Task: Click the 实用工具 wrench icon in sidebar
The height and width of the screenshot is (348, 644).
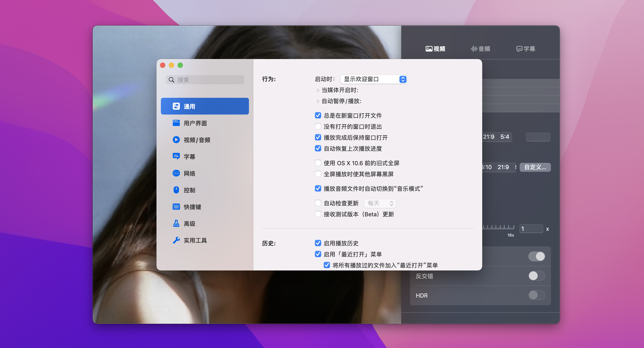Action: [176, 240]
